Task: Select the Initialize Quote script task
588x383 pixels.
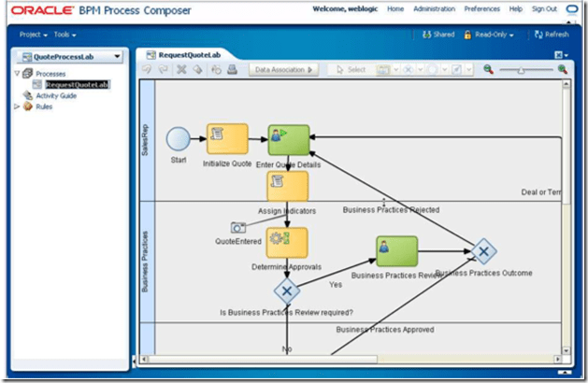Action: (227, 138)
